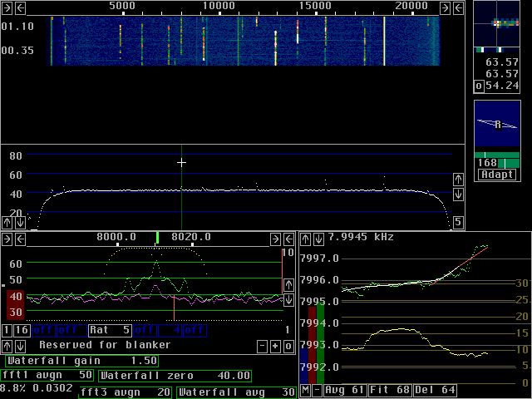Click the up arrow next to 7.9945 kHz
The height and width of the screenshot is (399, 532).
[305, 239]
